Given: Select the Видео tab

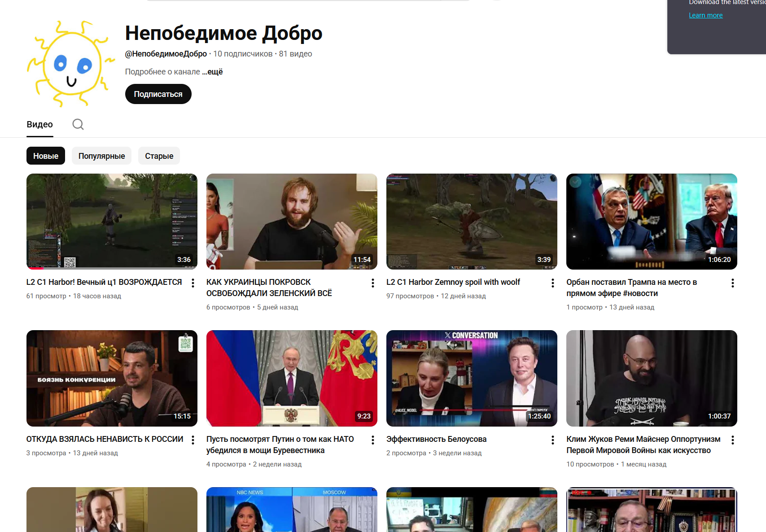Looking at the screenshot, I should click(40, 125).
